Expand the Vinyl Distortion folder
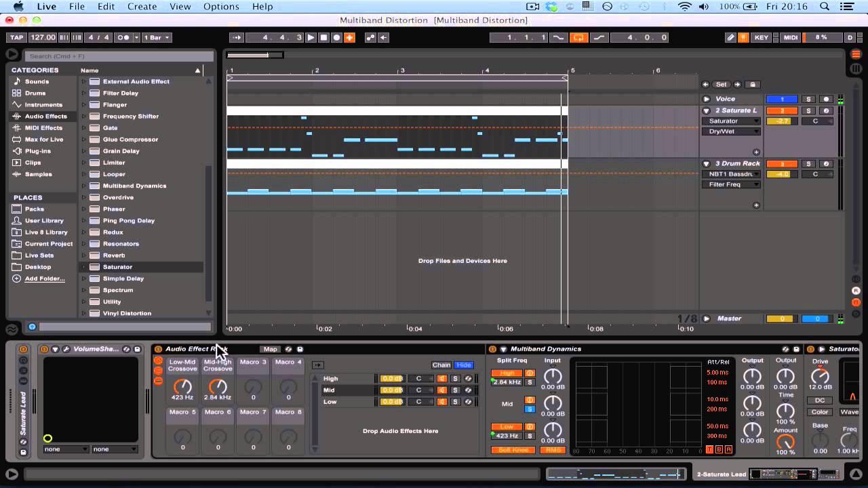868x488 pixels. coord(84,313)
